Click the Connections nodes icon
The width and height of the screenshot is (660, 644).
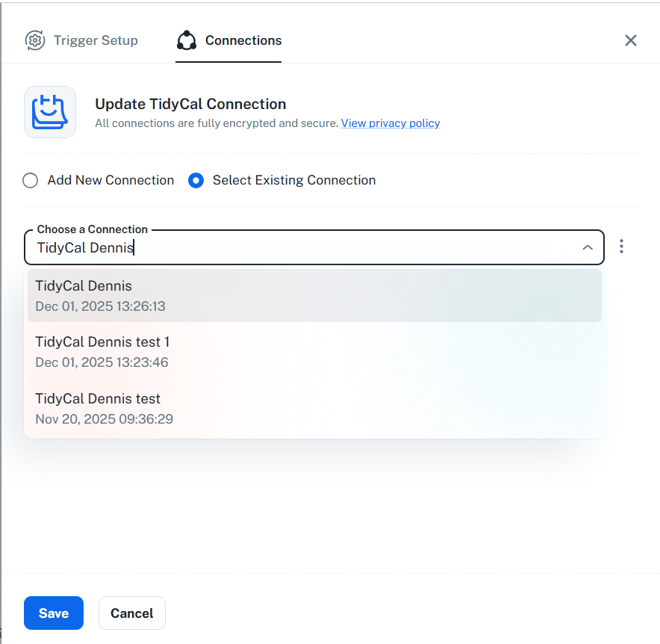(x=187, y=40)
